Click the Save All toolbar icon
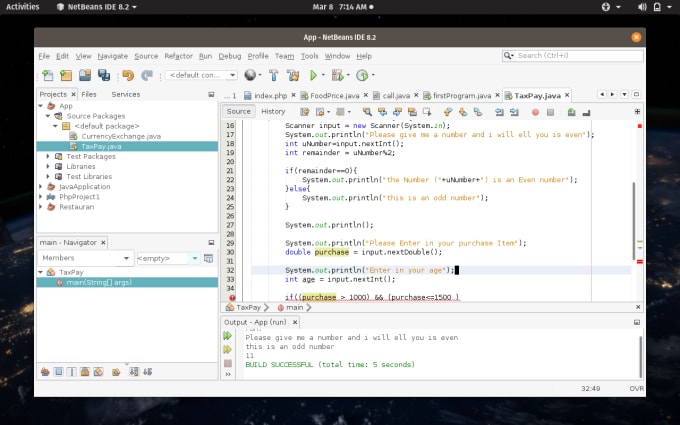 point(104,75)
